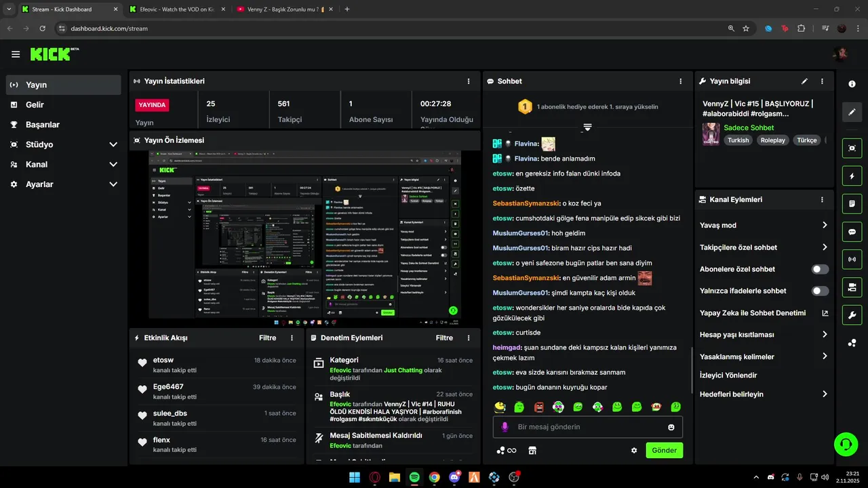Viewport: 868px width, 488px height.
Task: Click the Roleplay tag chip
Action: tap(772, 140)
